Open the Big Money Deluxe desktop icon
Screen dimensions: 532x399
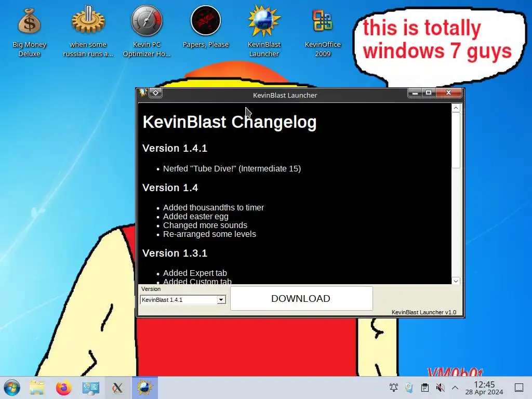pyautogui.click(x=29, y=32)
